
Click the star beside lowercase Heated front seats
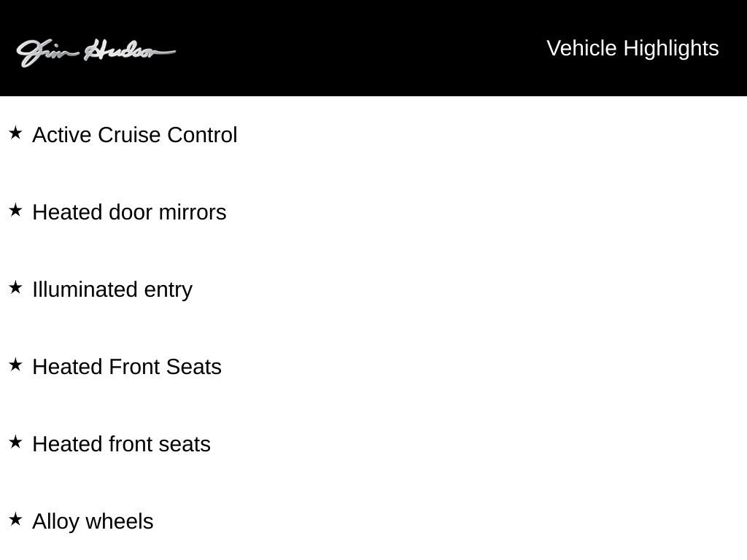pyautogui.click(x=15, y=443)
